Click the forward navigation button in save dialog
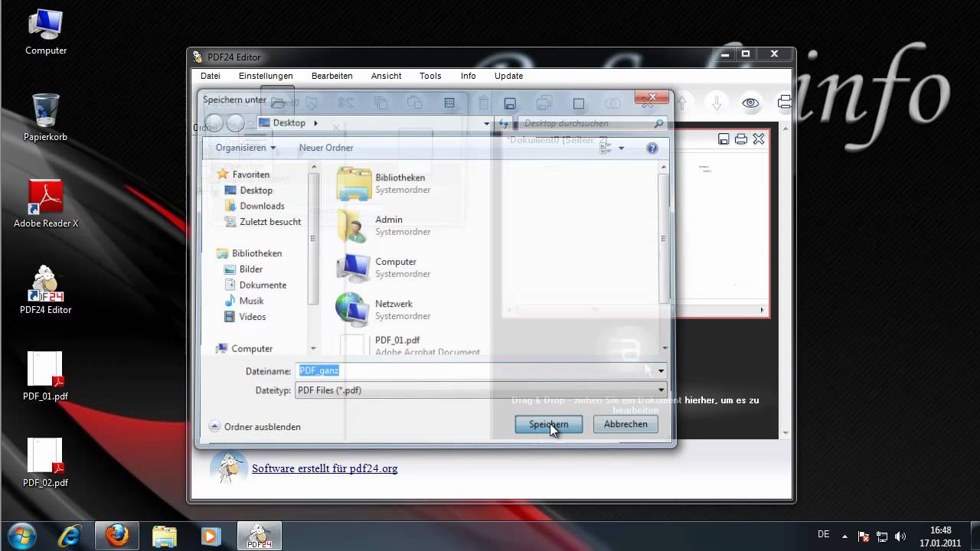Screen dimensions: 980x551 pos(235,122)
